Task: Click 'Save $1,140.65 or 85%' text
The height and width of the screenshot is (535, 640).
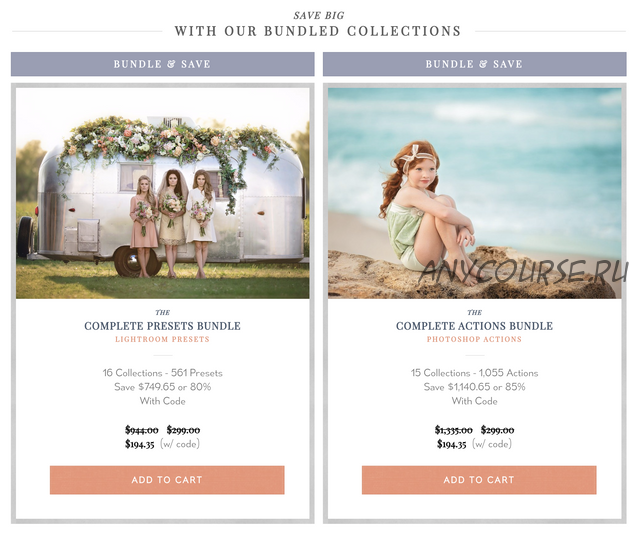Action: coord(474,387)
